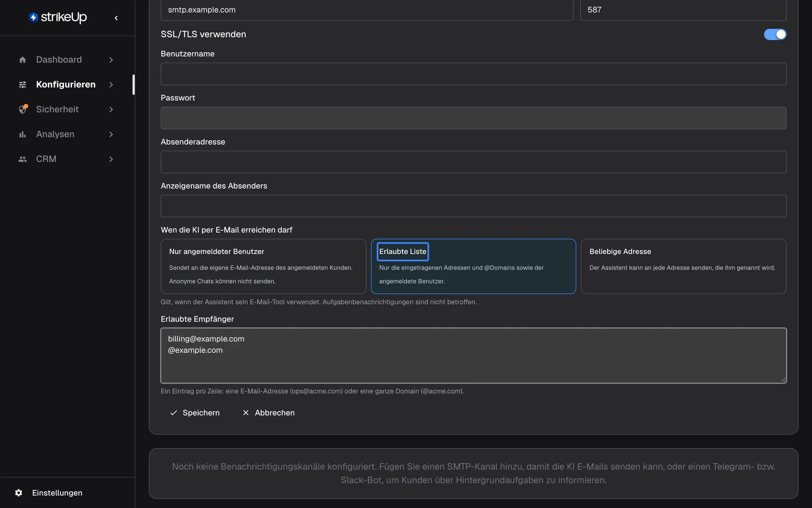Expand the Konfigurieren chevron

[x=111, y=84]
